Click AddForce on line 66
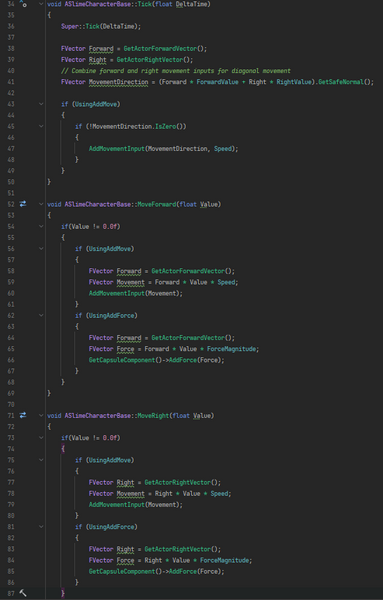Viewport: 383px width, 600px height. tap(183, 360)
